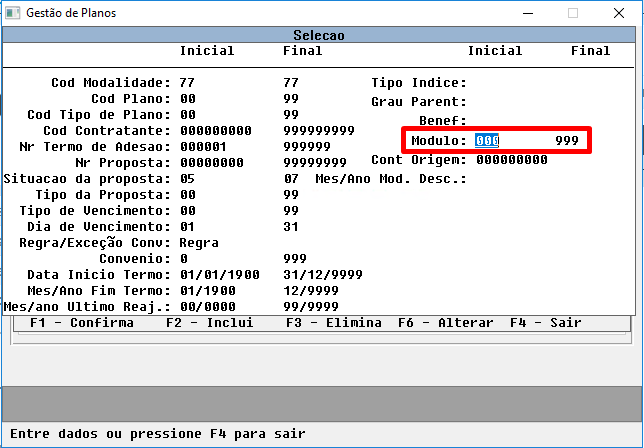Click the Regra/Exceção Conv value Regra

coord(199,243)
